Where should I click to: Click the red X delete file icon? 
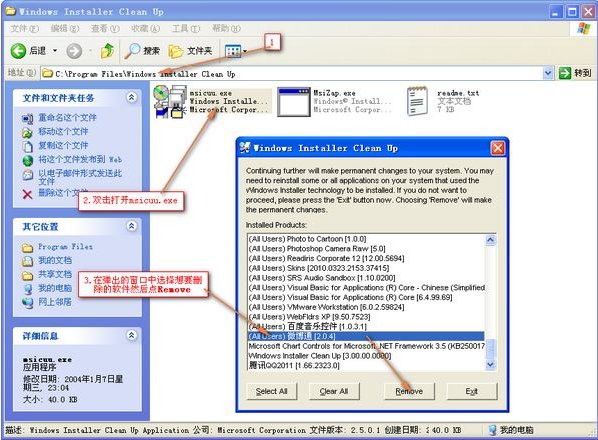[x=27, y=194]
